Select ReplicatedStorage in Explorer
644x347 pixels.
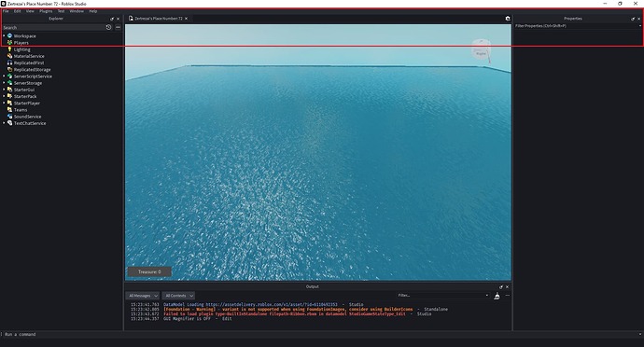coord(33,69)
